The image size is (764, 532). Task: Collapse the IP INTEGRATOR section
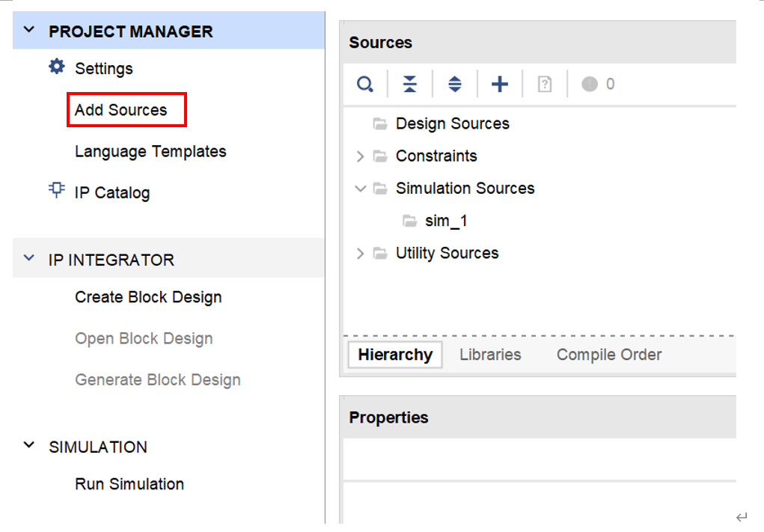[29, 259]
